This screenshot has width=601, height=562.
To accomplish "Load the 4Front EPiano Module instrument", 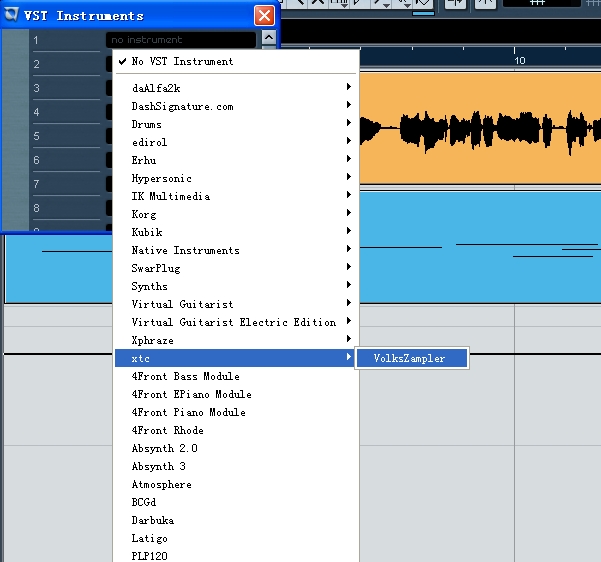I will pyautogui.click(x=236, y=394).
